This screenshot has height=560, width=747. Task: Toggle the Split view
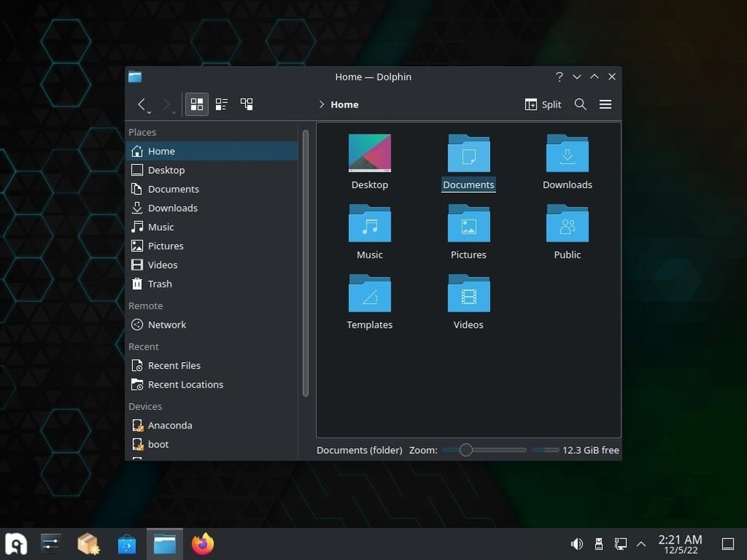click(x=543, y=104)
